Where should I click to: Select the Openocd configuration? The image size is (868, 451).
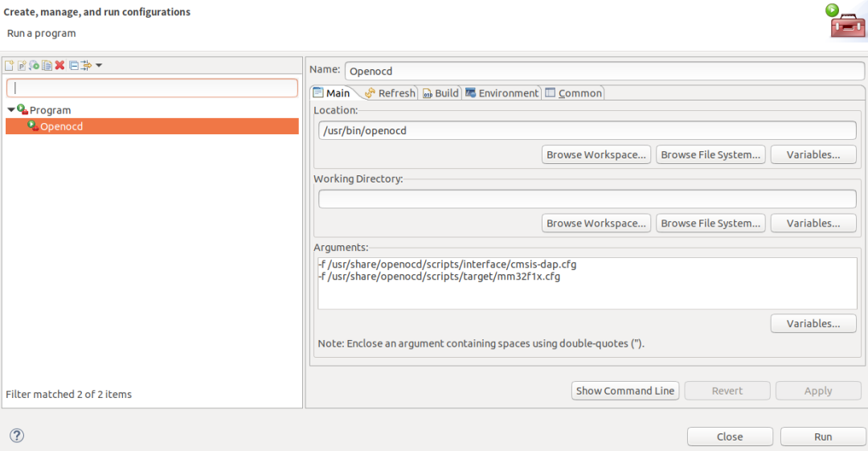click(x=152, y=126)
